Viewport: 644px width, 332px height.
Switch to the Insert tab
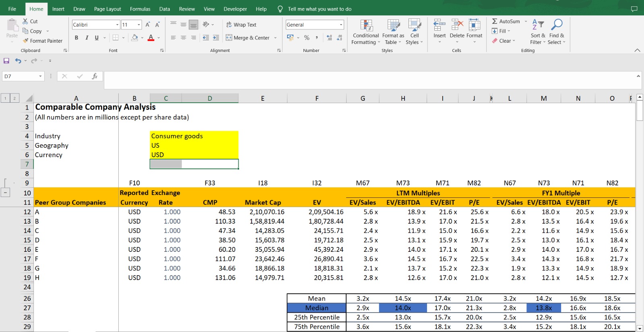(x=58, y=9)
